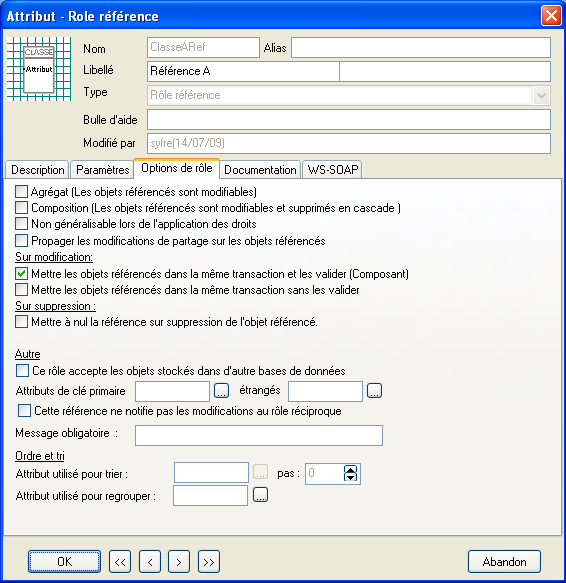Screen dimensions: 566x583
Task: Click the Ordre et tri heading
Action: coord(40,455)
